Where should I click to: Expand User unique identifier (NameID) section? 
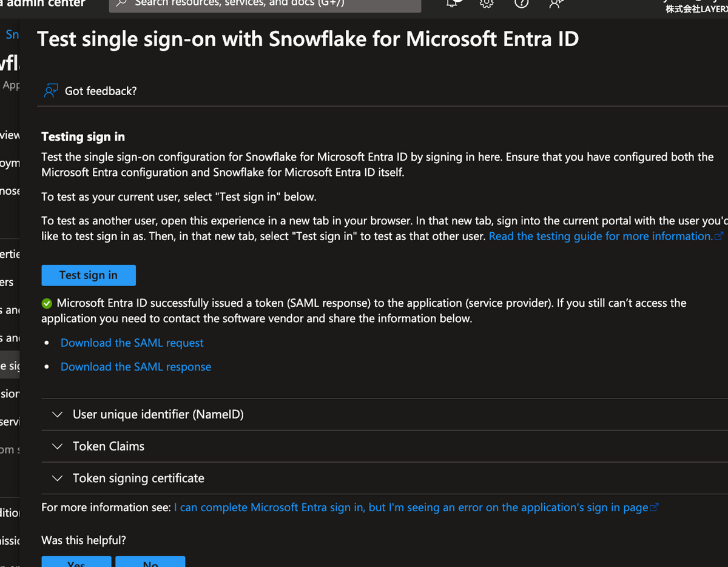(x=385, y=414)
